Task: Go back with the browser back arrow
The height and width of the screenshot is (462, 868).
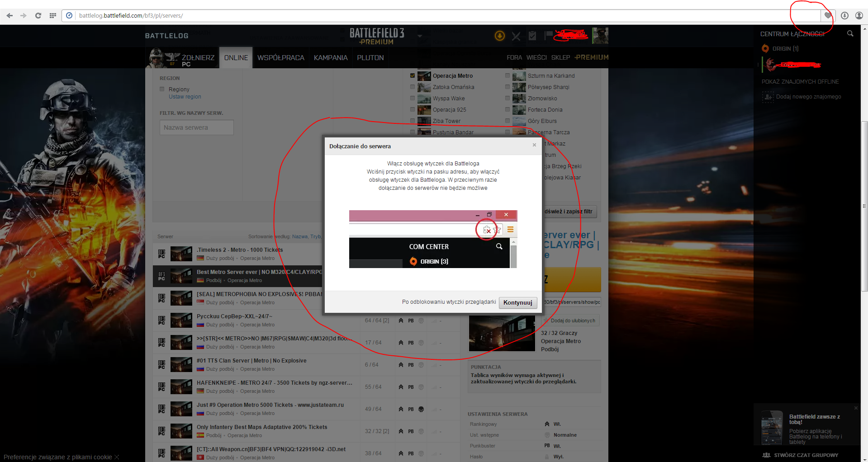Action: click(9, 15)
